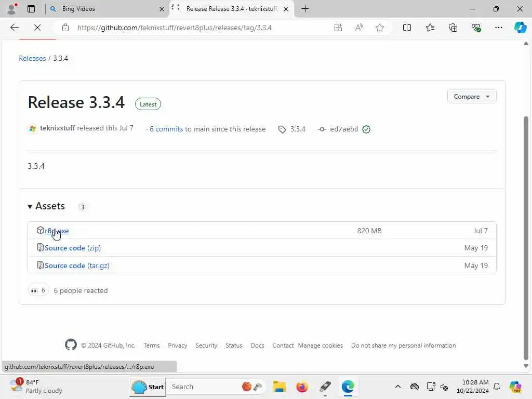View 6 commits since this release
Screen dimensions: 532x399
click(166, 129)
